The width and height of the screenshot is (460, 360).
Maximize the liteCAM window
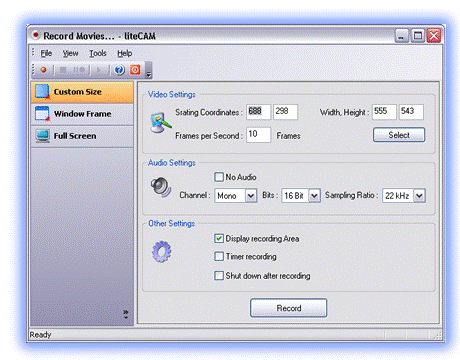pos(418,36)
